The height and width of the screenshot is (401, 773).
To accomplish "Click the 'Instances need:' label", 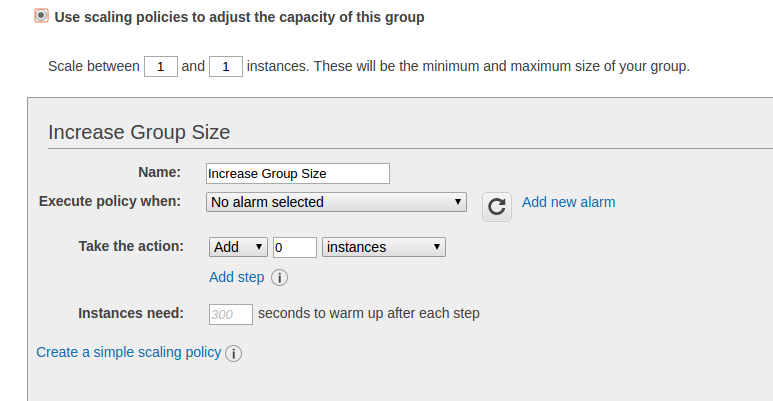I will pyautogui.click(x=131, y=313).
